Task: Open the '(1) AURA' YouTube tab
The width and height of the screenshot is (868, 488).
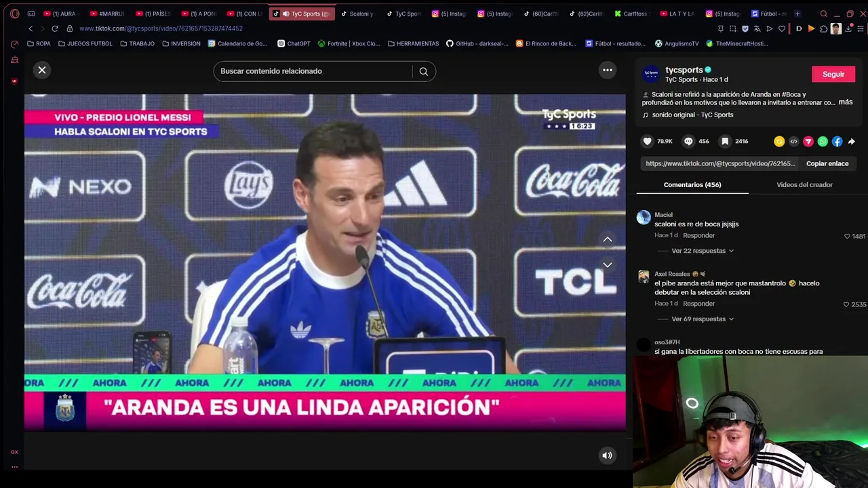Action: 60,14
